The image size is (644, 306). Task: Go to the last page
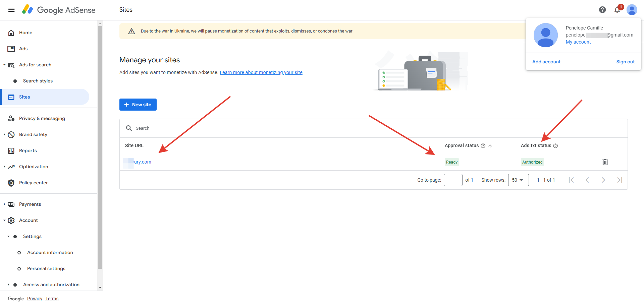[620, 180]
